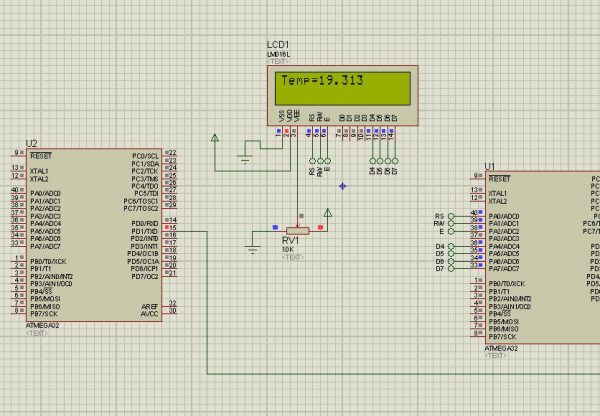This screenshot has height=416, width=600.
Task: Select the RW terminal beside U1
Action: click(x=451, y=223)
